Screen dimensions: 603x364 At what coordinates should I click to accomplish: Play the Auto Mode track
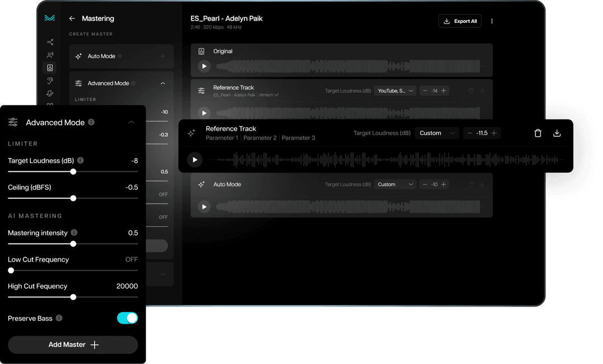(x=204, y=207)
